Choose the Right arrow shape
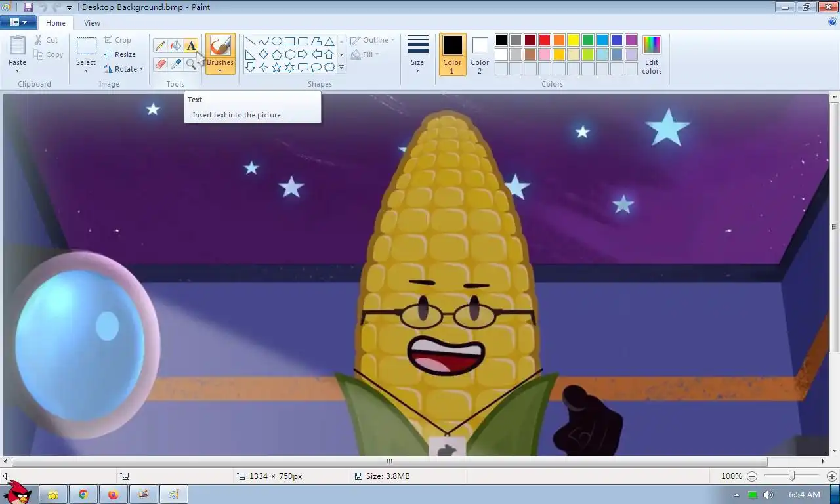The height and width of the screenshot is (504, 840). [303, 54]
